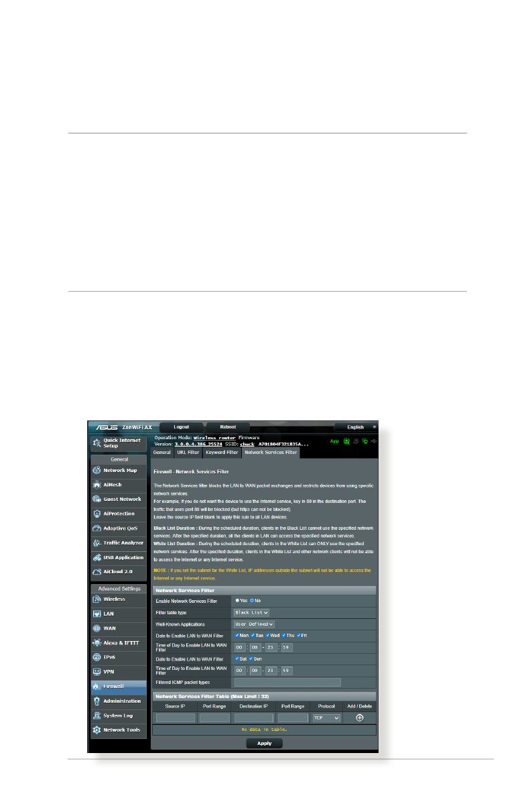This screenshot has width=532, height=802.
Task: Open the TCP protocol dropdown
Action: pos(326,718)
